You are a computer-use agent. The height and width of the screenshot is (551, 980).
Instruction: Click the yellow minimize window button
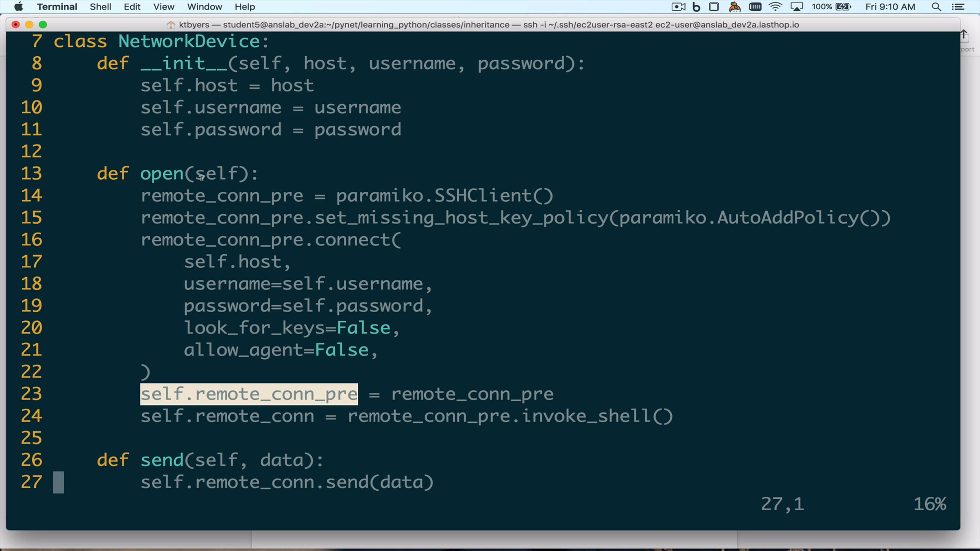[x=29, y=24]
